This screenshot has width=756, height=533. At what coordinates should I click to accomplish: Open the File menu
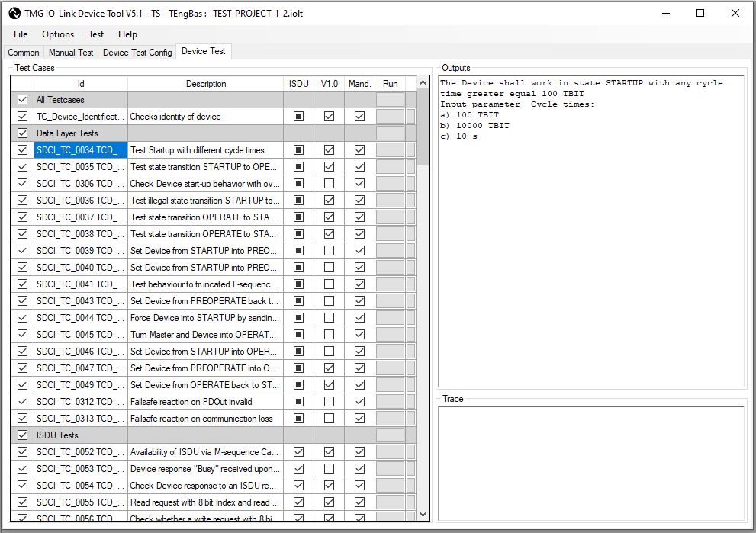point(21,34)
